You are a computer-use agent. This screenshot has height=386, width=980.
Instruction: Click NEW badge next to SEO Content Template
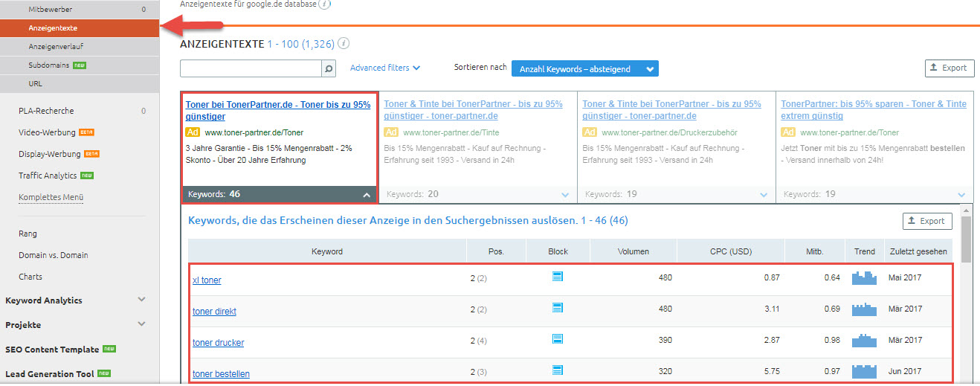[109, 350]
